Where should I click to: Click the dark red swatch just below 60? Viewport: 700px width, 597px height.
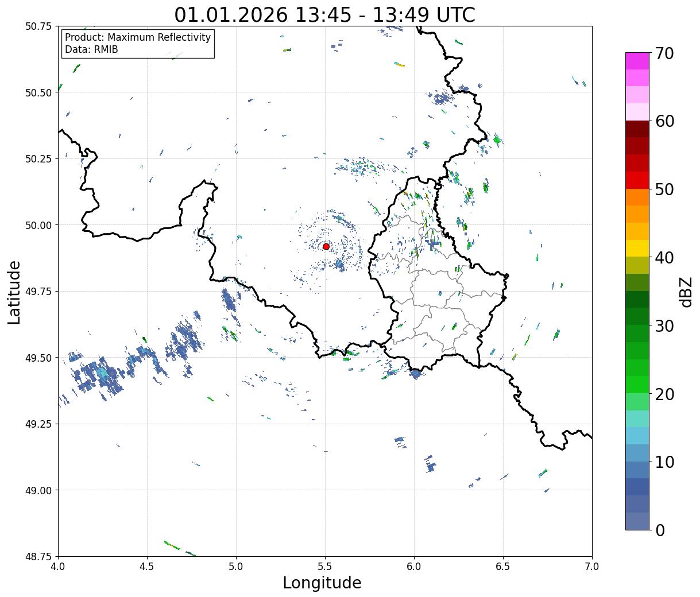pos(637,129)
